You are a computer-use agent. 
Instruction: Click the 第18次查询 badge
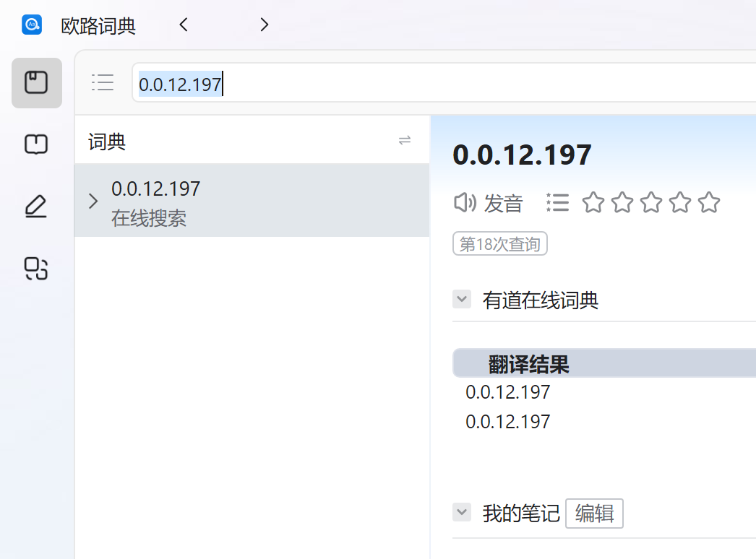click(x=500, y=244)
